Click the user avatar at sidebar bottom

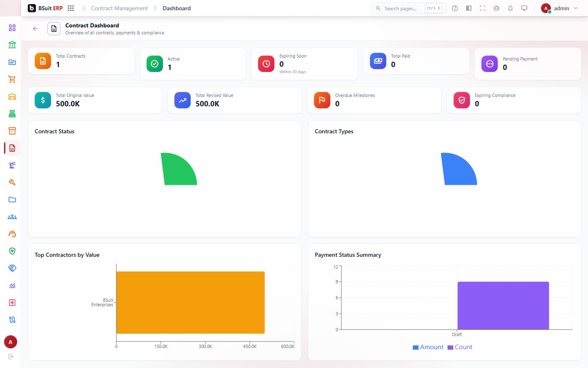[x=11, y=342]
